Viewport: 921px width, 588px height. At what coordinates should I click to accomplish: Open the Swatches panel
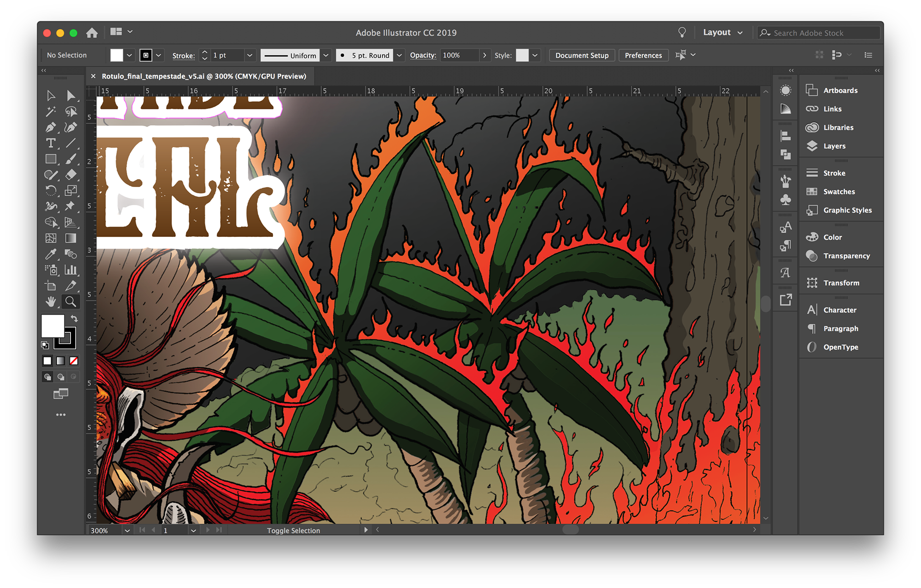pyautogui.click(x=838, y=191)
